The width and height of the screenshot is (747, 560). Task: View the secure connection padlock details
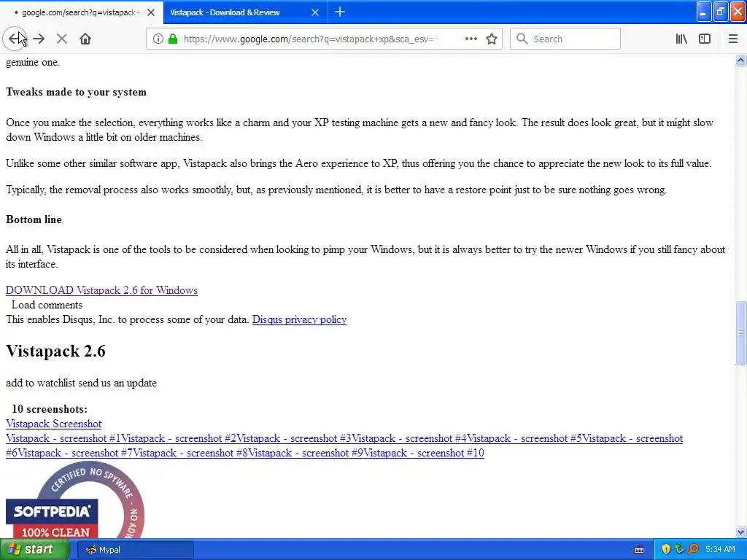pyautogui.click(x=173, y=39)
